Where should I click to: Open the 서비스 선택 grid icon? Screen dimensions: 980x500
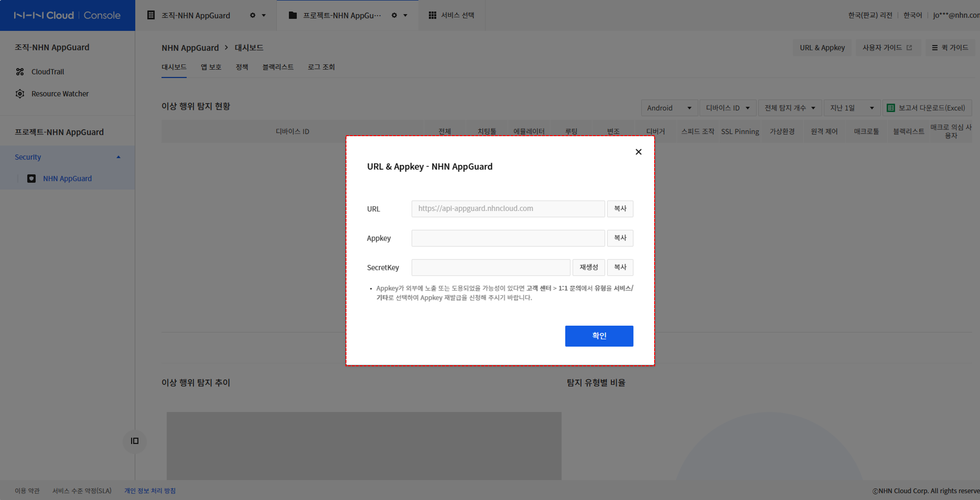coord(432,15)
